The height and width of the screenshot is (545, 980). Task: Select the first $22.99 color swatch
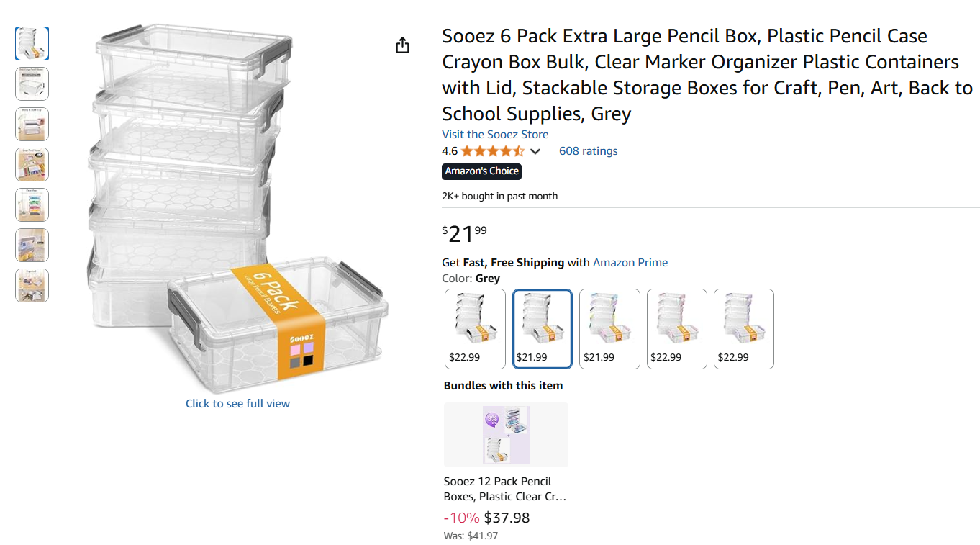tap(475, 329)
